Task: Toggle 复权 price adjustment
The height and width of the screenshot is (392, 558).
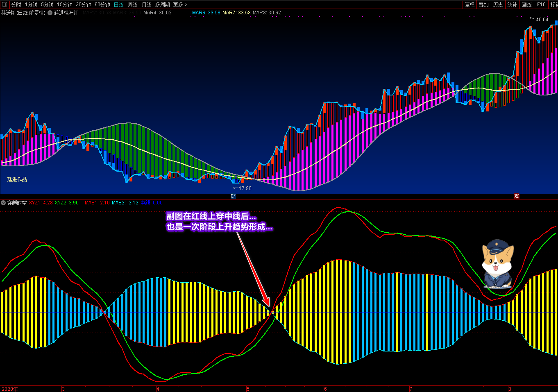Action: (470, 5)
